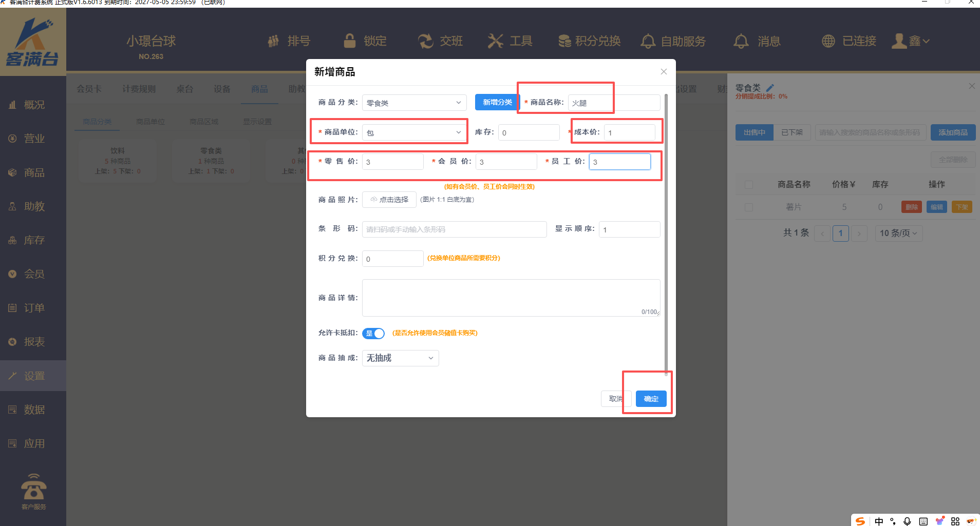Select 库存 in the left sidebar
The width and height of the screenshot is (980, 526).
(x=34, y=240)
